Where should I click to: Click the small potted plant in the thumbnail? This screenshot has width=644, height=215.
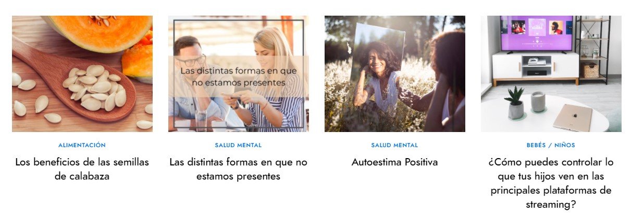click(x=515, y=103)
